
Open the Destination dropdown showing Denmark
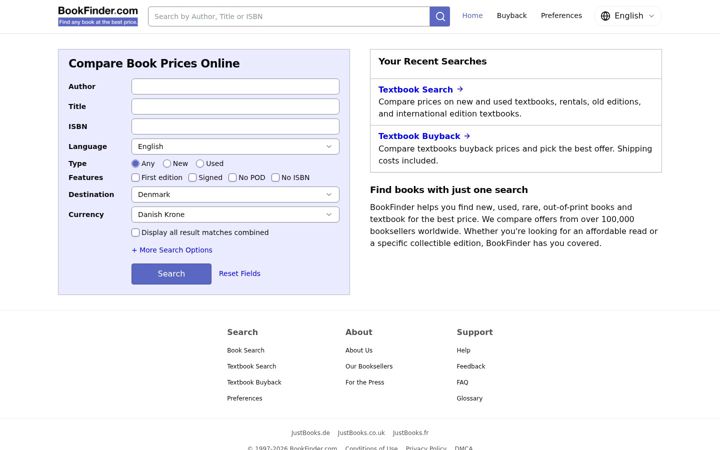point(235,194)
